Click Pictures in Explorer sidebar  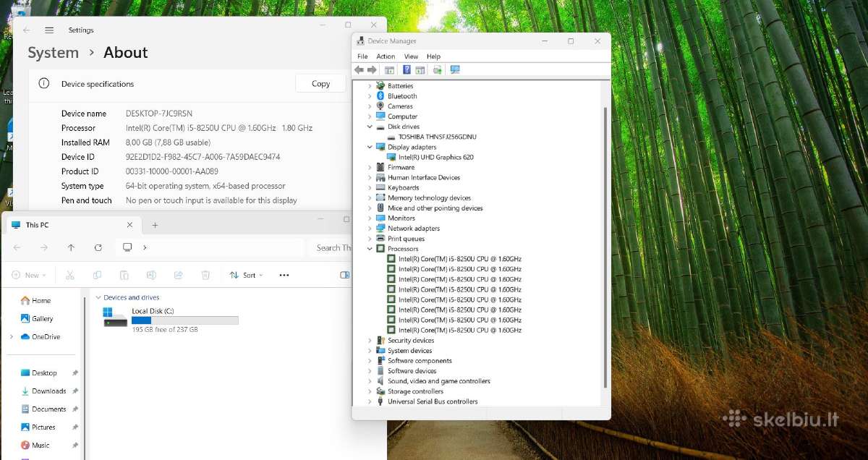(38, 427)
